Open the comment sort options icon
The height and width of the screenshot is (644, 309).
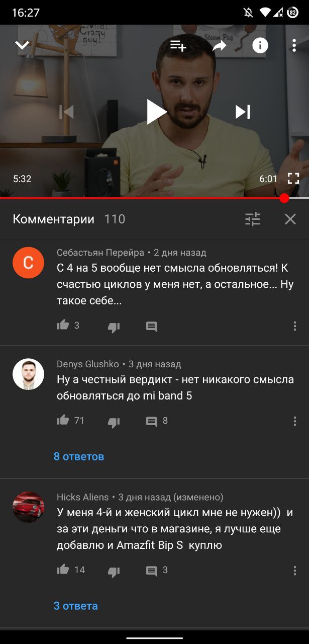click(x=252, y=219)
